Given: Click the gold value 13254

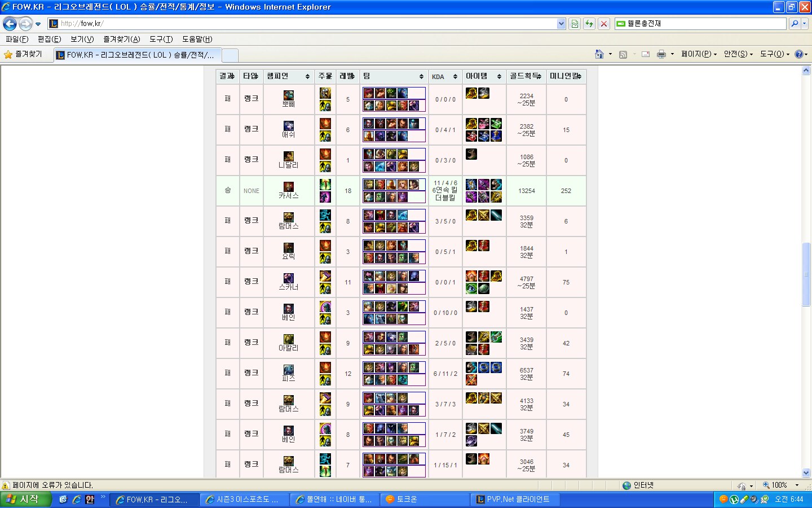Looking at the screenshot, I should [x=527, y=191].
